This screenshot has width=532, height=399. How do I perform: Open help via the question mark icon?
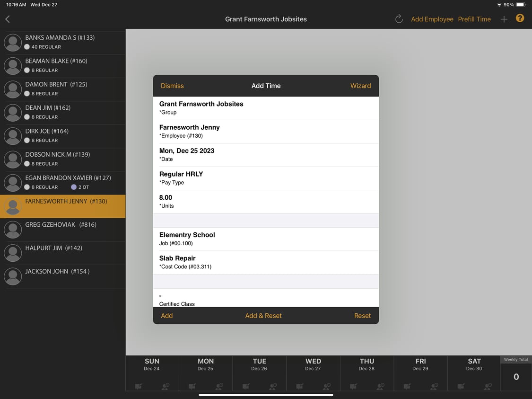click(x=520, y=18)
